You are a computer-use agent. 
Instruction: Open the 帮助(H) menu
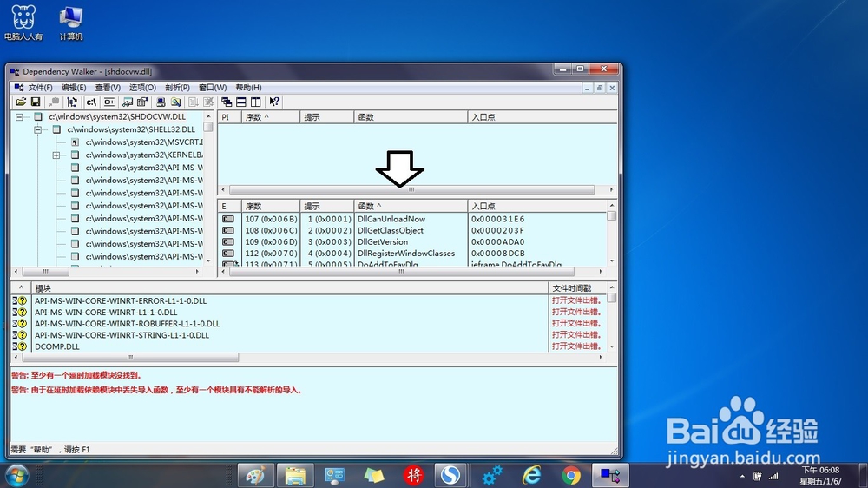[x=248, y=88]
